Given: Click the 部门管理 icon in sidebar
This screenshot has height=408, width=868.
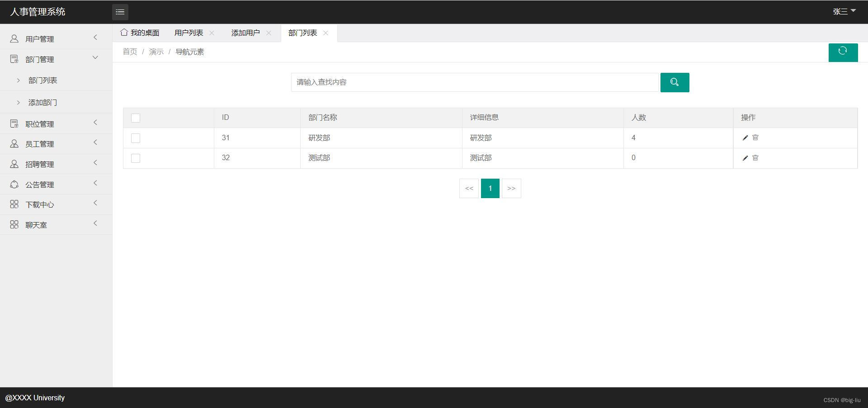Looking at the screenshot, I should [x=14, y=59].
